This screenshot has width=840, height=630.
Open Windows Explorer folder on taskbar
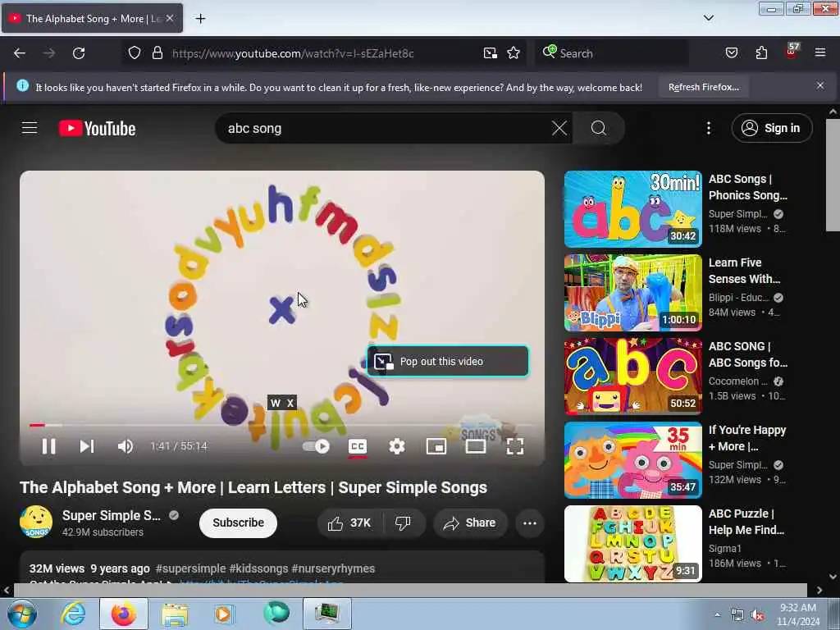tap(175, 614)
